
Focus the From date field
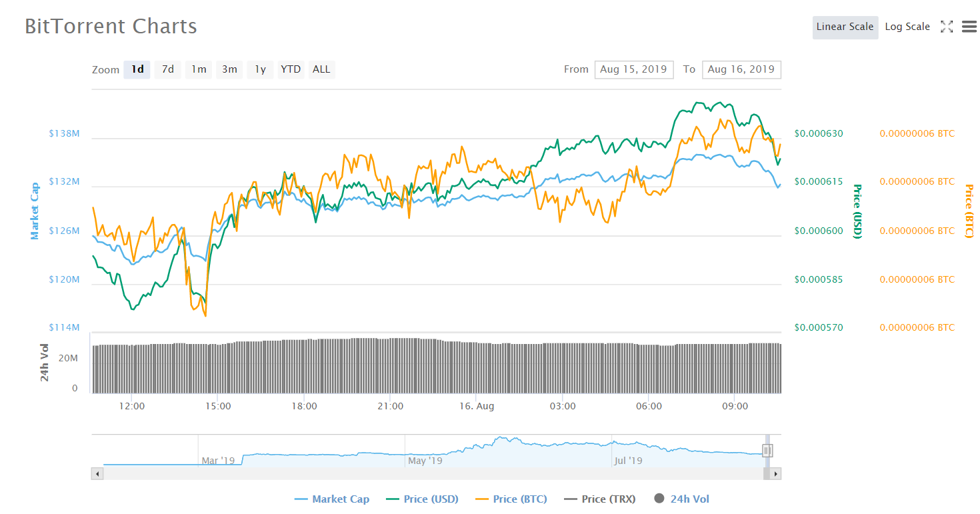coord(634,69)
